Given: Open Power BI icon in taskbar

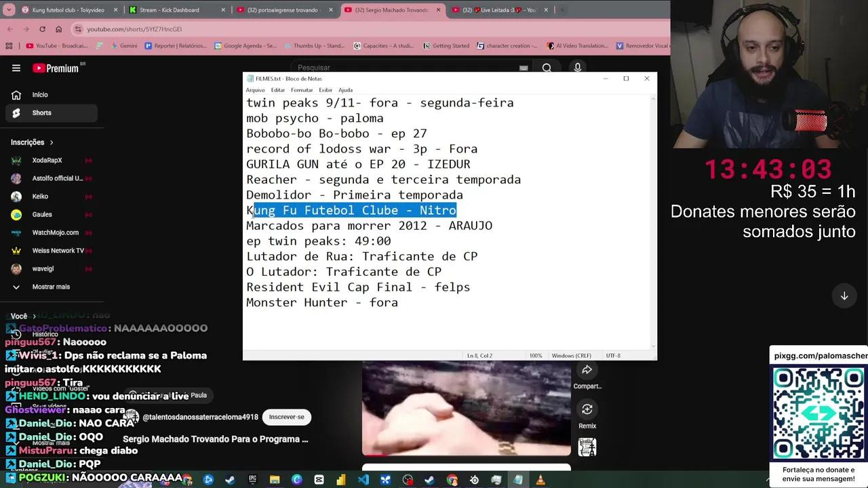Looking at the screenshot, I should (x=340, y=480).
